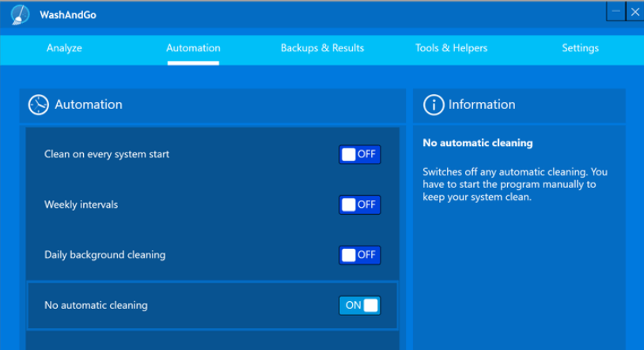
Task: Click the 'Information' panel heading text
Action: [x=482, y=104]
